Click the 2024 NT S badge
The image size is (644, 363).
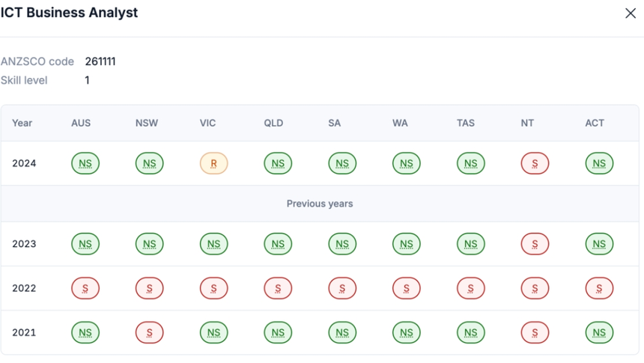pos(535,163)
